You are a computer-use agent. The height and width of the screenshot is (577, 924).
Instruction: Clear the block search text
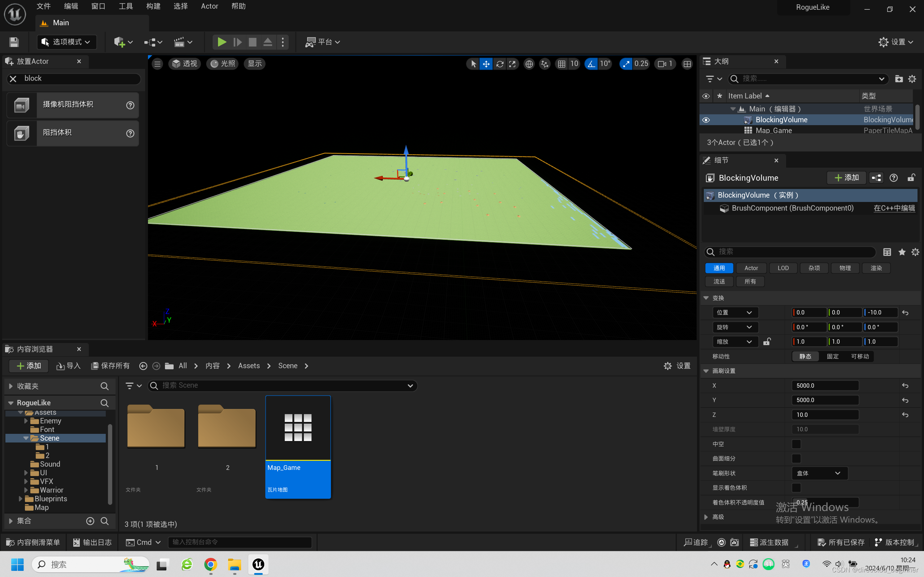coord(13,79)
